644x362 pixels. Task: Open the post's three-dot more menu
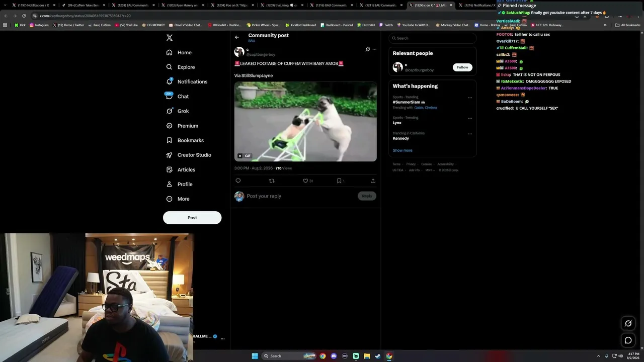[374, 49]
